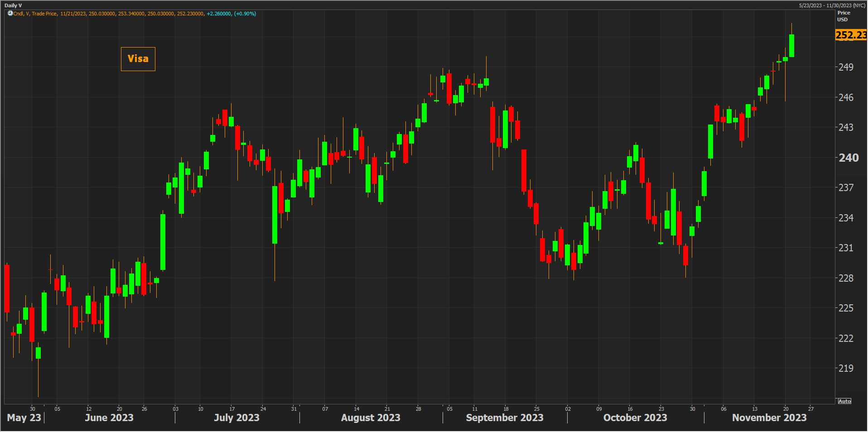The height and width of the screenshot is (432, 868).
Task: Click the 252.23 current price tag
Action: pos(850,35)
